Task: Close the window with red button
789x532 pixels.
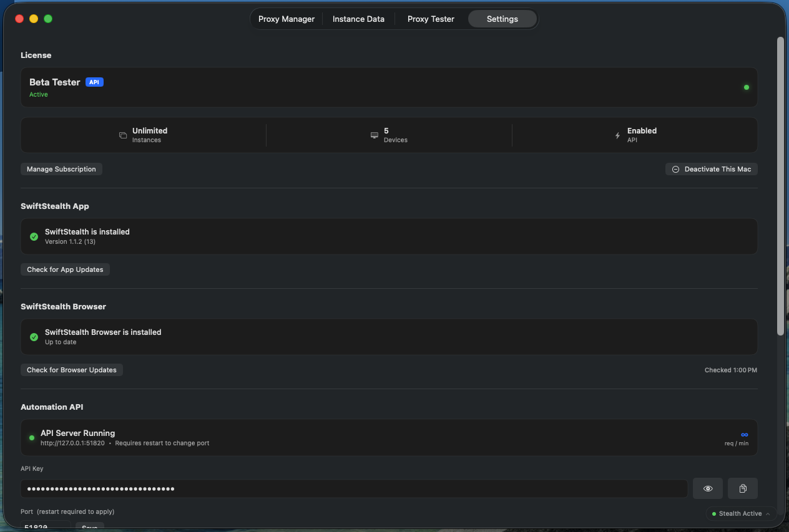Action: coord(19,19)
